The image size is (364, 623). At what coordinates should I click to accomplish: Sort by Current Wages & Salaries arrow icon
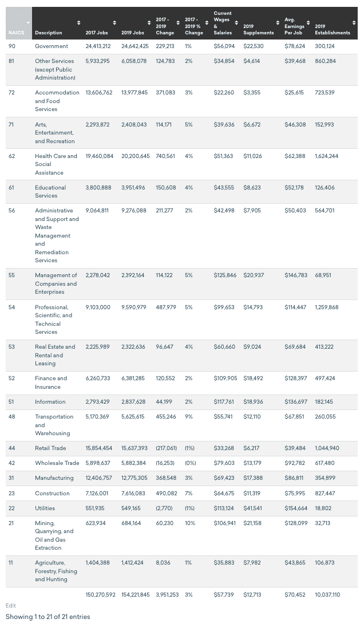(236, 22)
